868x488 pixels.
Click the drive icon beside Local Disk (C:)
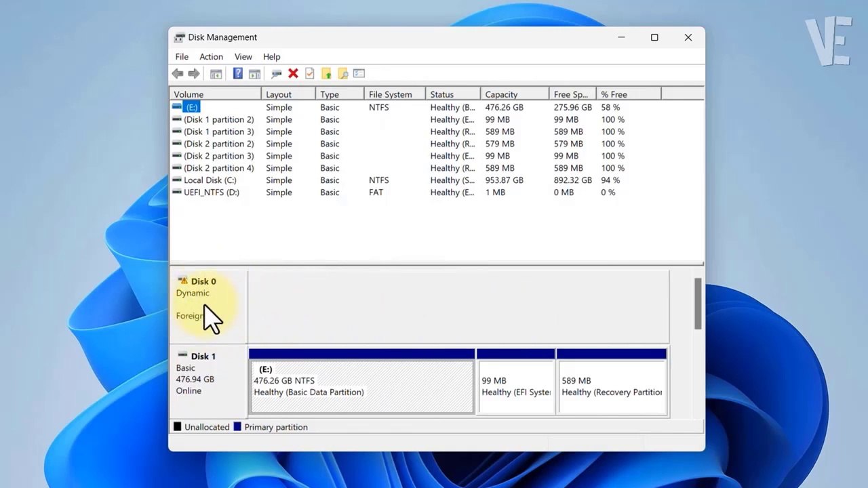177,180
